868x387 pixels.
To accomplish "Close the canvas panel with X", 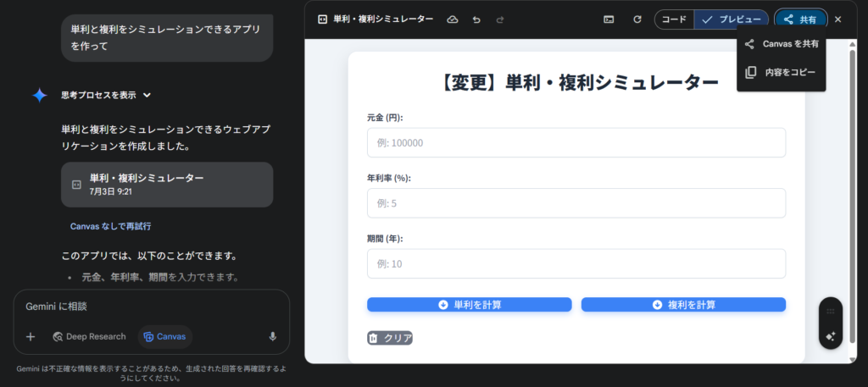I will (838, 19).
